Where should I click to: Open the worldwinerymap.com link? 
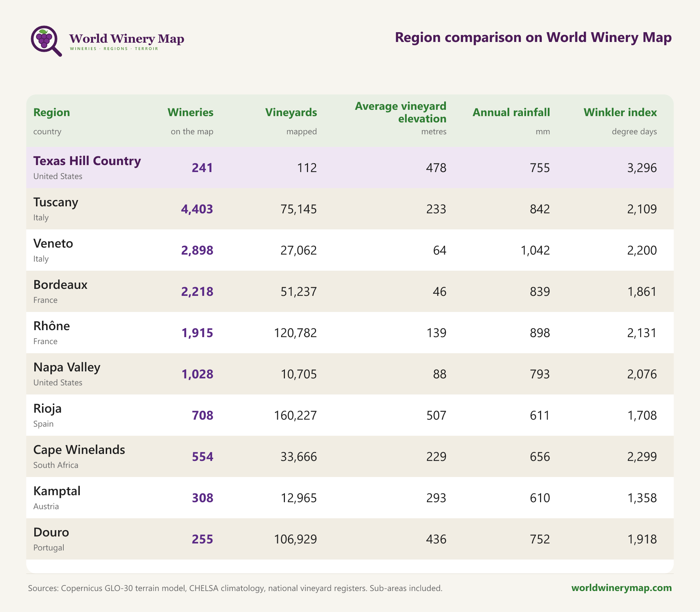tap(622, 588)
